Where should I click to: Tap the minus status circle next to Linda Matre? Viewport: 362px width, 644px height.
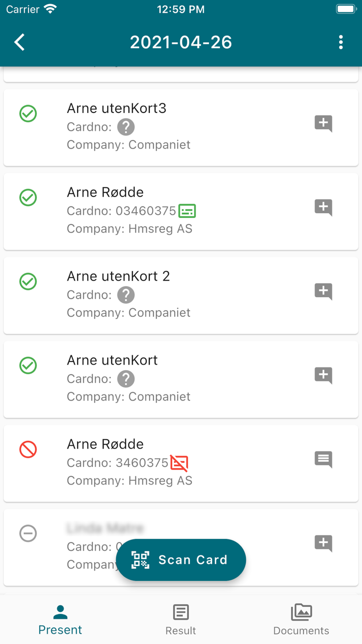click(28, 534)
